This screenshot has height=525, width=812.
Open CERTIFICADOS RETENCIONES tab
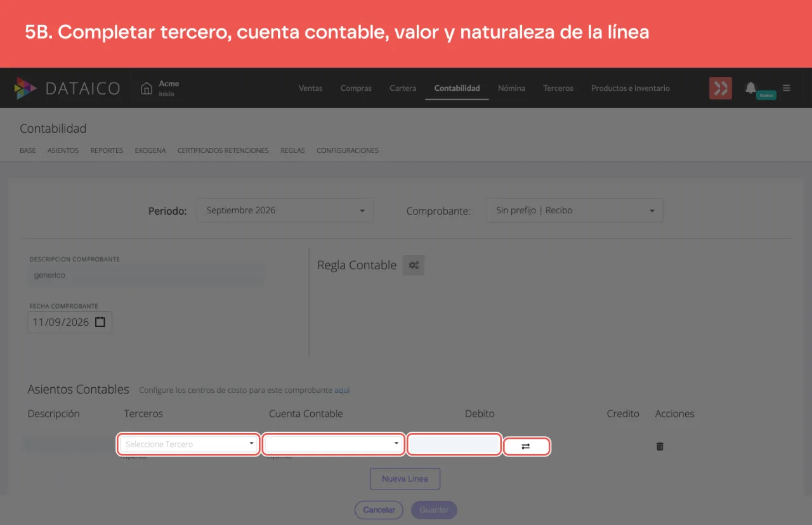pos(223,150)
